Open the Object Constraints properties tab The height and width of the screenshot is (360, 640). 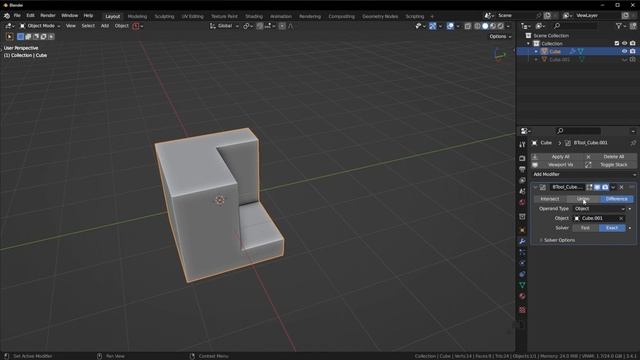522,274
